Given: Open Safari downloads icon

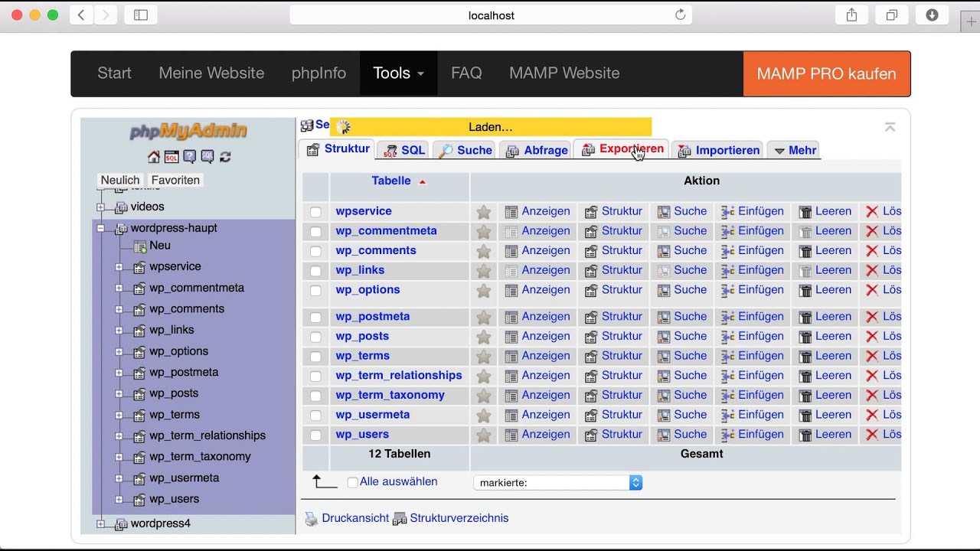Looking at the screenshot, I should [x=932, y=15].
